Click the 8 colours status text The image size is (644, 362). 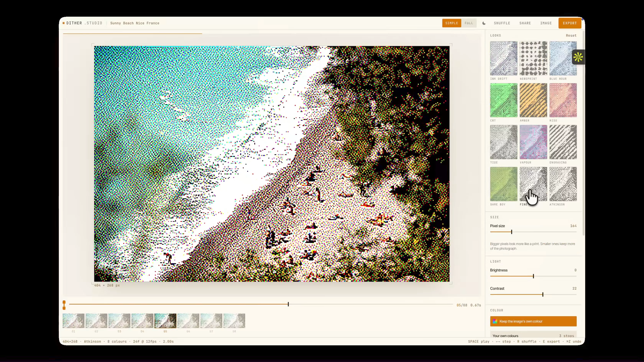(x=117, y=341)
